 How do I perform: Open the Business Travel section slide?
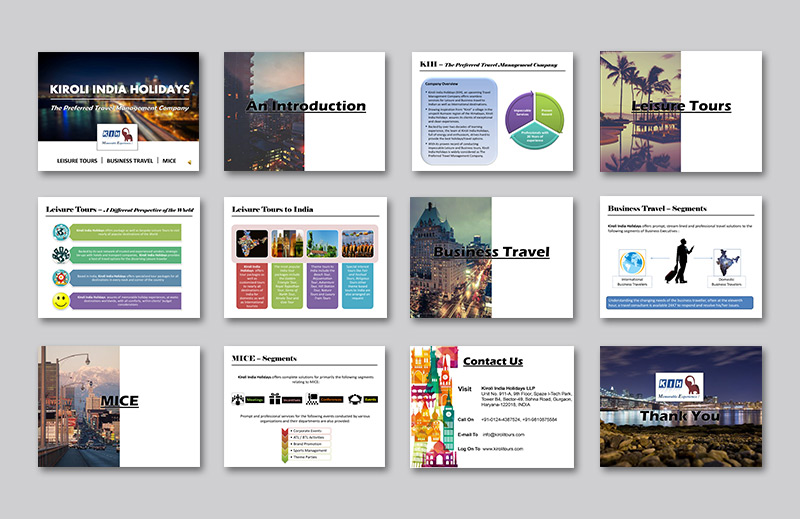pos(492,258)
